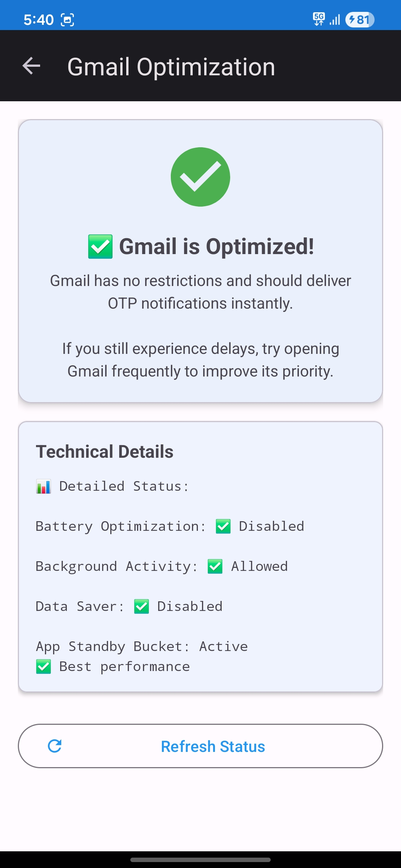Tap the refresh arrow icon
Viewport: 401px width, 868px height.
coord(55,746)
